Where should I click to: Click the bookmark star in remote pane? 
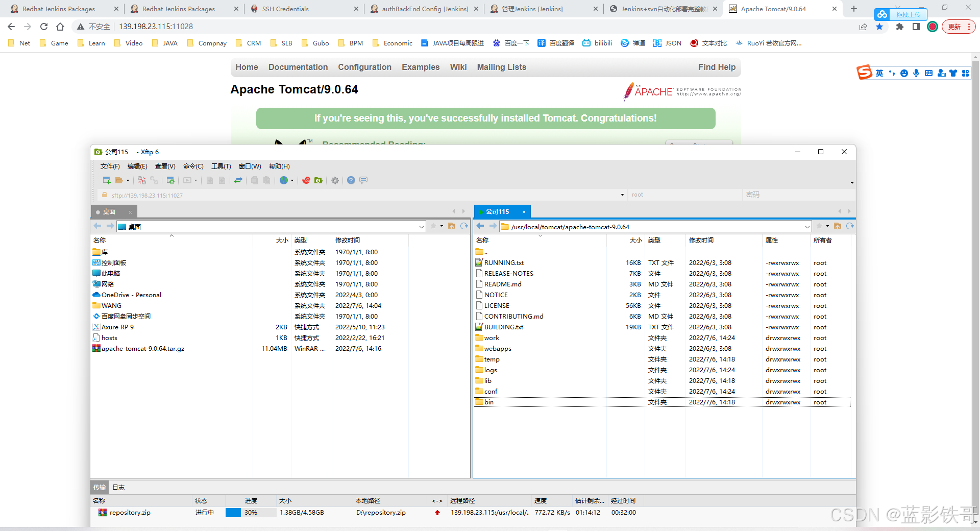click(x=819, y=226)
